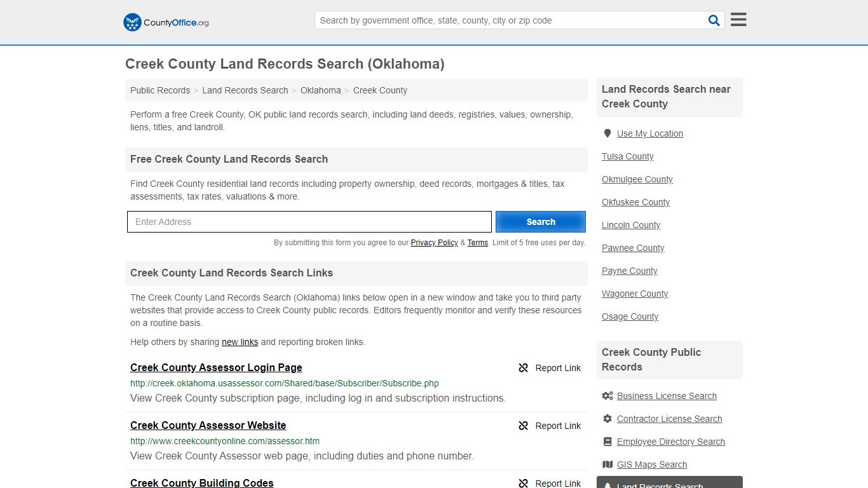The height and width of the screenshot is (488, 868).
Task: Click the page title Creek County Land Records Search
Action: [285, 64]
